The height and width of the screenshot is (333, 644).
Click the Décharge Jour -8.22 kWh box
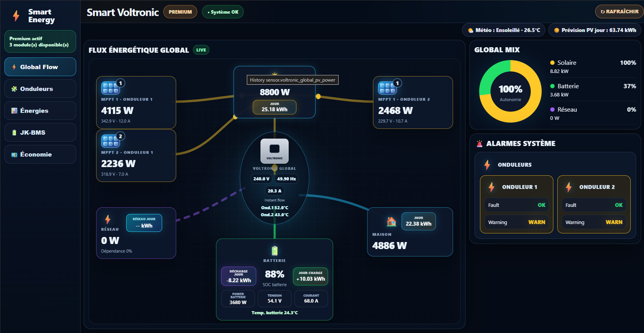[x=238, y=276]
